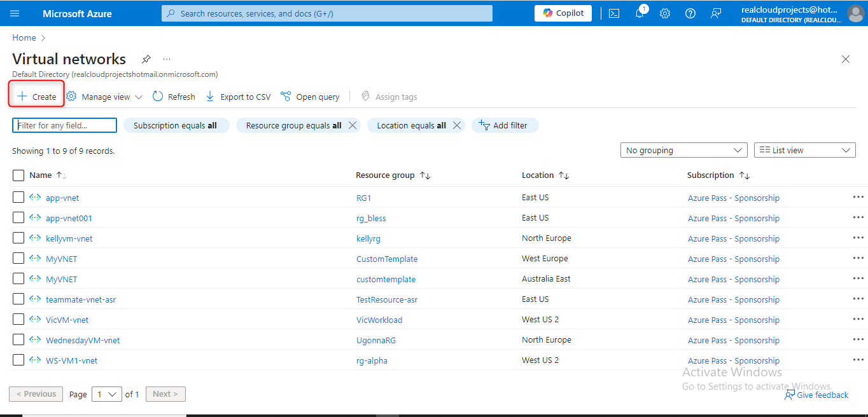Viewport: 868px width, 417px height.
Task: Sort by Resource group column arrows
Action: point(425,175)
